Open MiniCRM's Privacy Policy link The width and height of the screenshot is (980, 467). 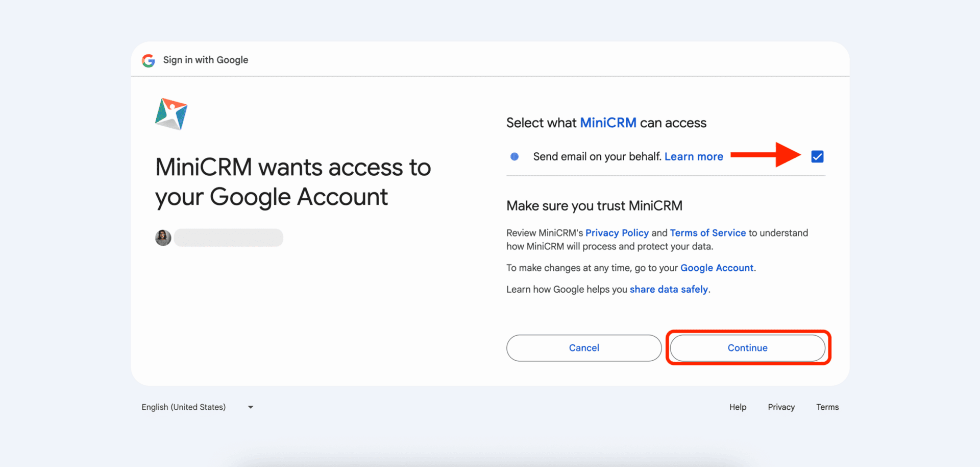[617, 233]
